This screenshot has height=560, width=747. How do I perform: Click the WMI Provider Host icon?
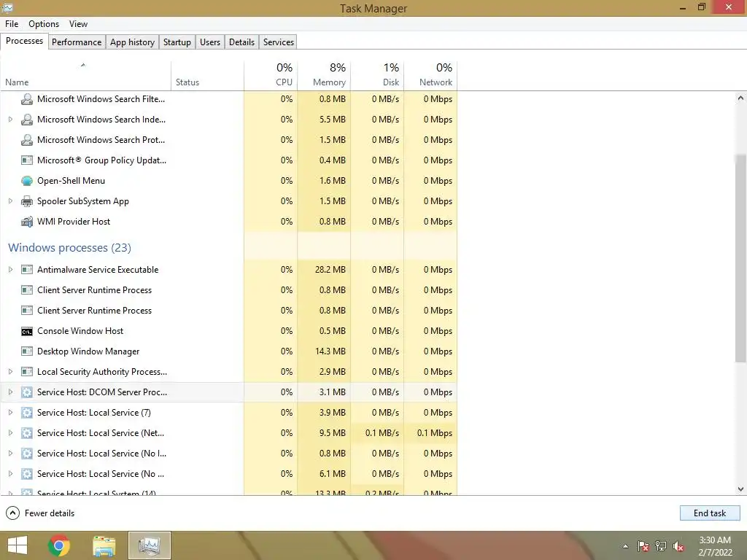click(27, 222)
